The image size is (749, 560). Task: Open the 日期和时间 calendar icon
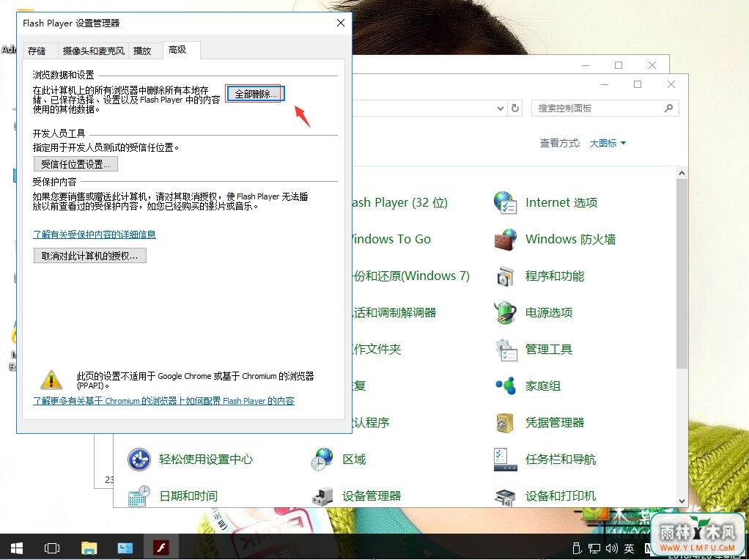pyautogui.click(x=139, y=496)
